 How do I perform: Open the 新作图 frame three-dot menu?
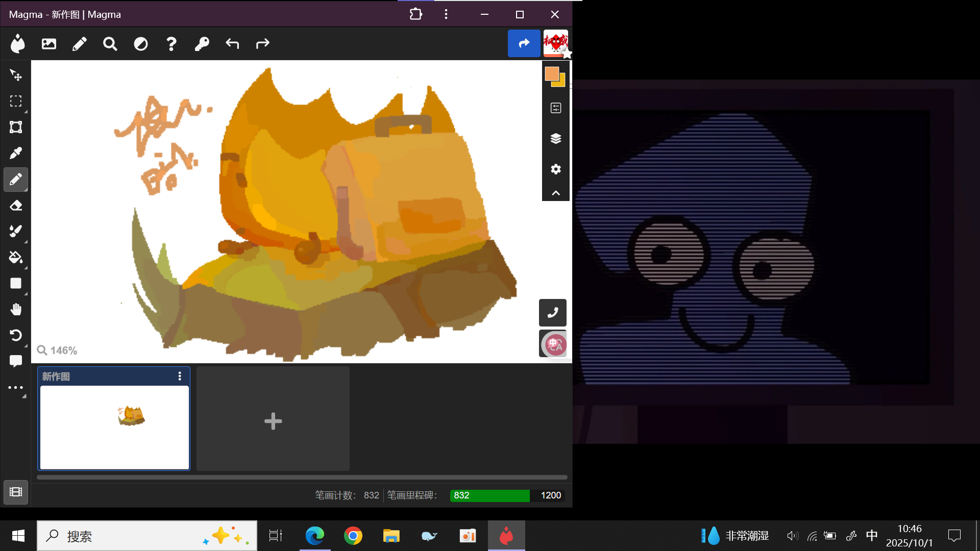point(180,376)
